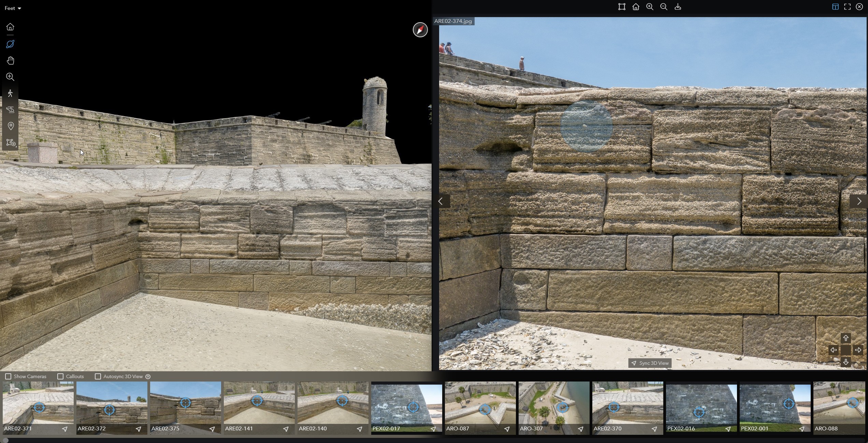The height and width of the screenshot is (443, 868).
Task: Toggle the split panel layout icon
Action: (x=835, y=7)
